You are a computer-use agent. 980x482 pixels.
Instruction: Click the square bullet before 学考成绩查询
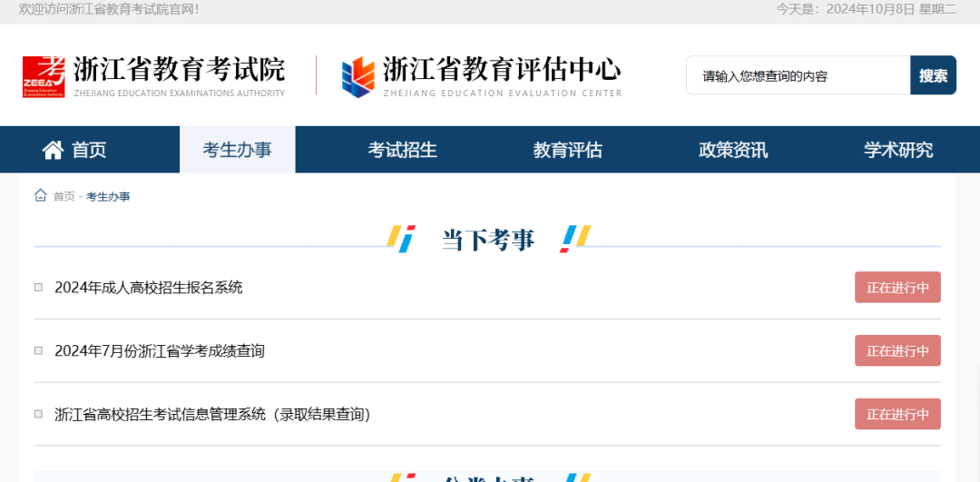tap(39, 351)
